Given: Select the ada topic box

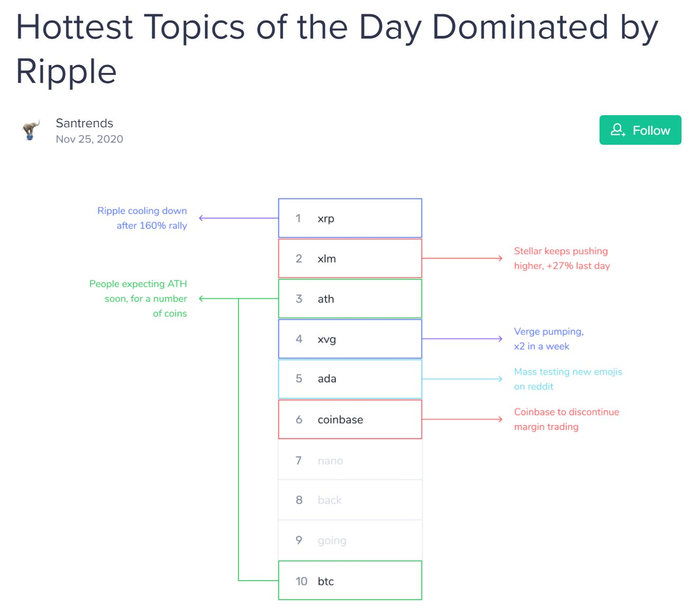Looking at the screenshot, I should tap(350, 379).
